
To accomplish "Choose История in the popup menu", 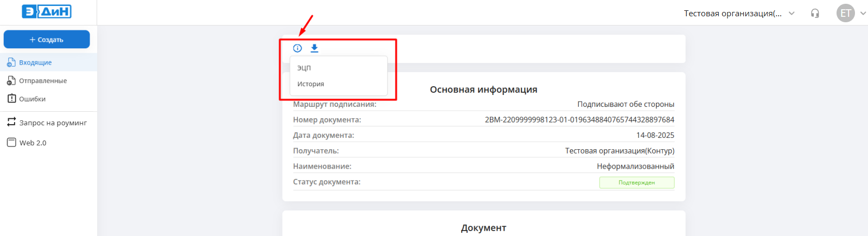I will pos(311,84).
